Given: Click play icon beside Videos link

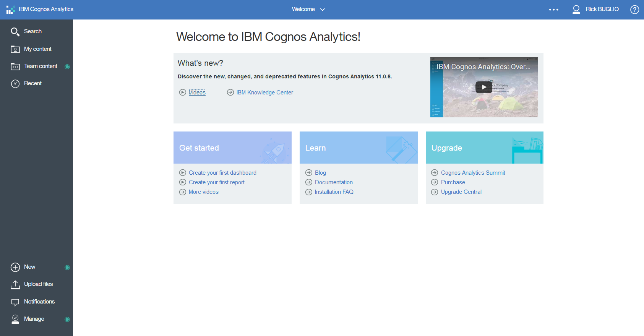Looking at the screenshot, I should pyautogui.click(x=183, y=93).
